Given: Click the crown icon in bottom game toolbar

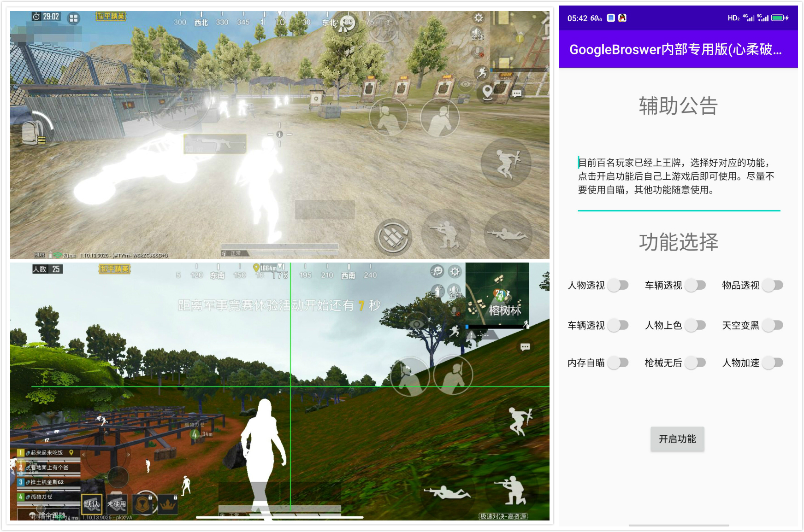Looking at the screenshot, I should pyautogui.click(x=168, y=505).
